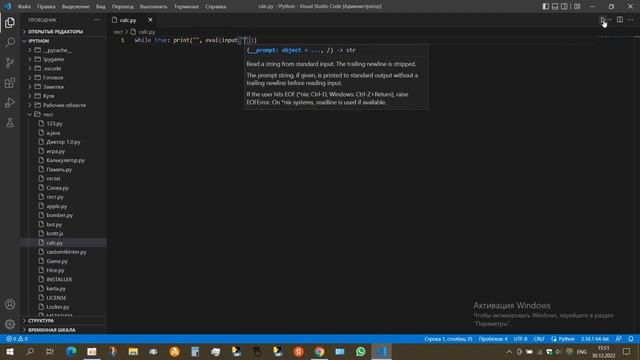Expand the Временная шкала section
The width and height of the screenshot is (640, 360).
pyautogui.click(x=63, y=330)
